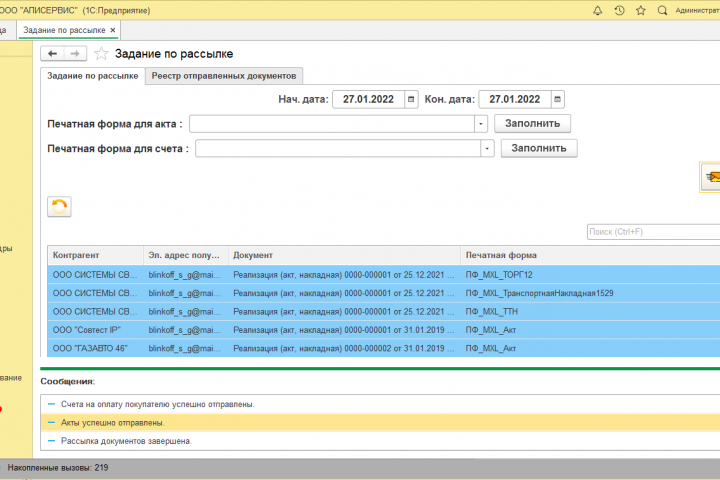Screen dimensions: 720x480
Task: Sort by Контрагент column header
Action: [96, 255]
